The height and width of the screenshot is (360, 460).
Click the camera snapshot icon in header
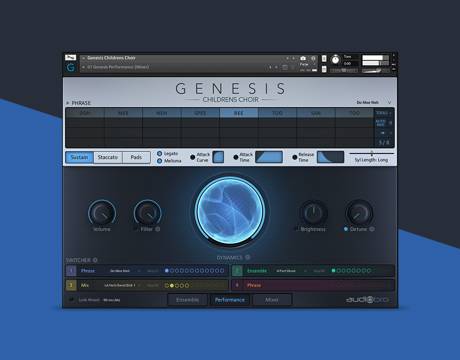(x=303, y=58)
